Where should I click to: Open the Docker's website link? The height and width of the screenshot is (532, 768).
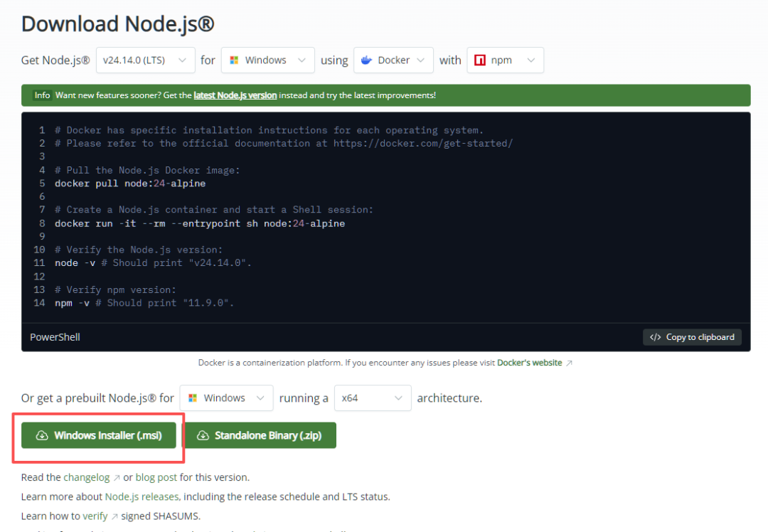pyautogui.click(x=530, y=363)
